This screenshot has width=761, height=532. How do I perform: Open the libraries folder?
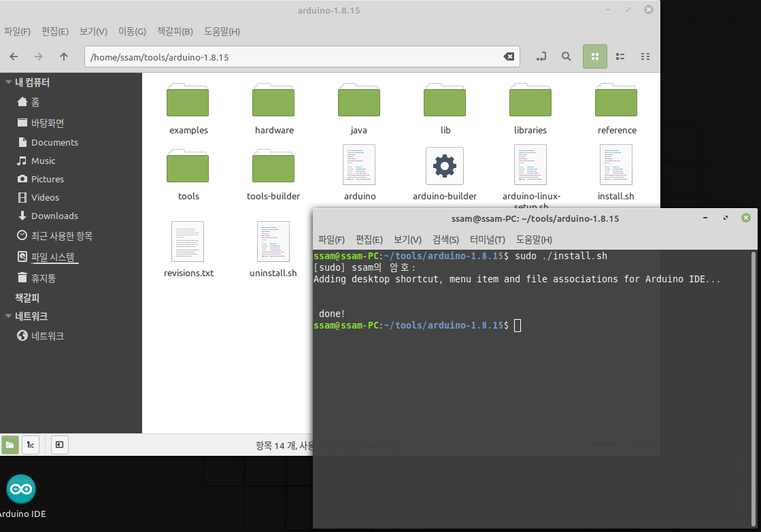[530, 109]
